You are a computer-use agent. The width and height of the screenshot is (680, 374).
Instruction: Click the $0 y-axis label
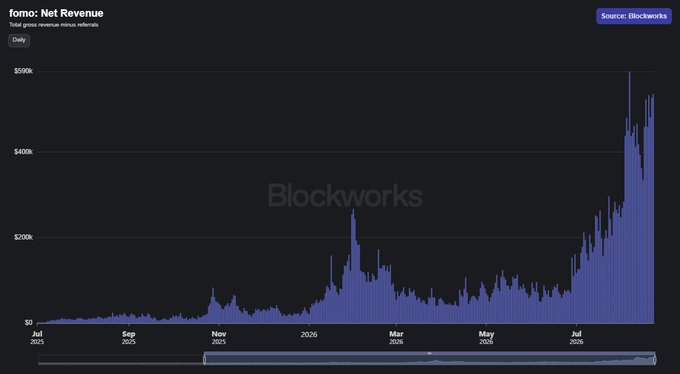pos(28,323)
